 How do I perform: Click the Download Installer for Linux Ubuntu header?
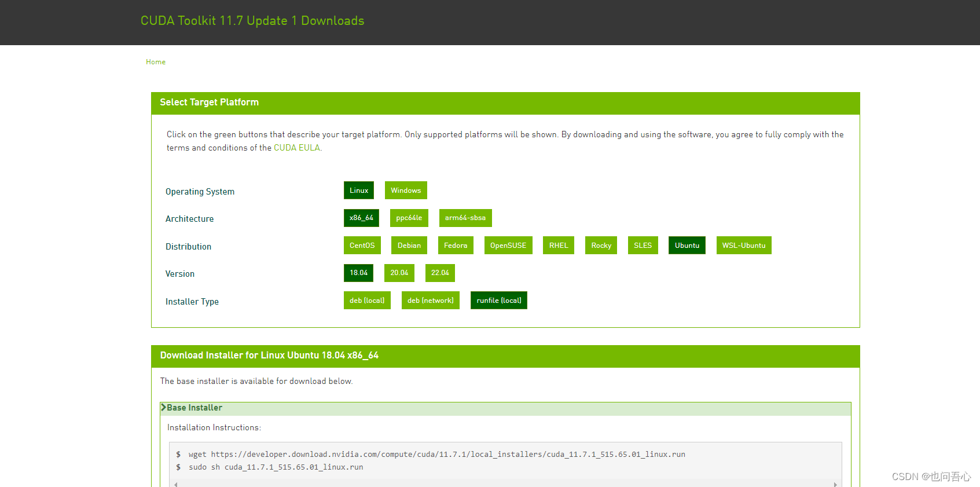click(505, 356)
